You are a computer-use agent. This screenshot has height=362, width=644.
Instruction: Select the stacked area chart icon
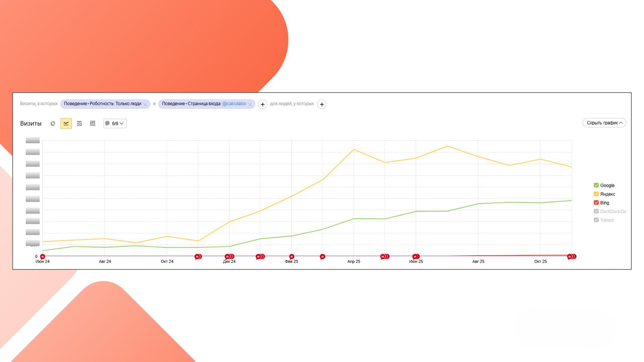(x=79, y=123)
